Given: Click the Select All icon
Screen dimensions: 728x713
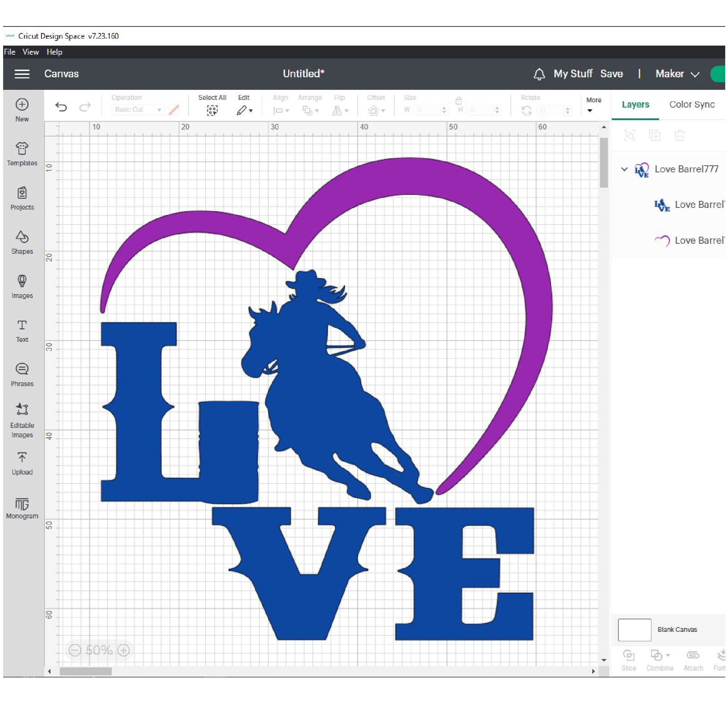Looking at the screenshot, I should (212, 110).
